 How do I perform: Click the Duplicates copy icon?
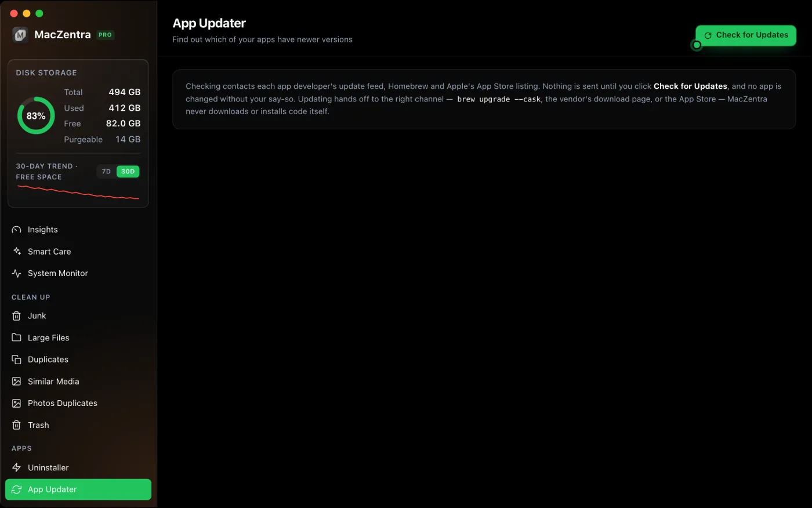[x=16, y=360]
